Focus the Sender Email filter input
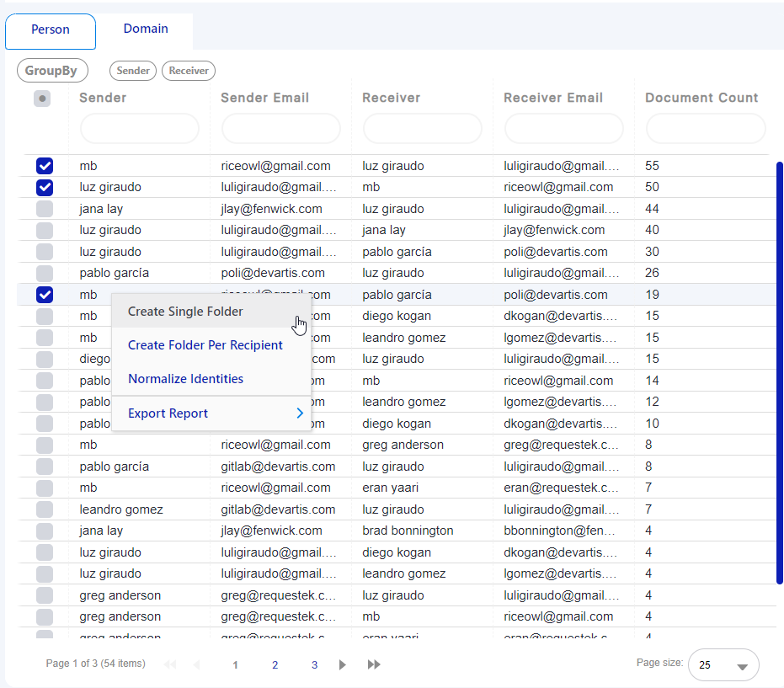 pos(281,129)
